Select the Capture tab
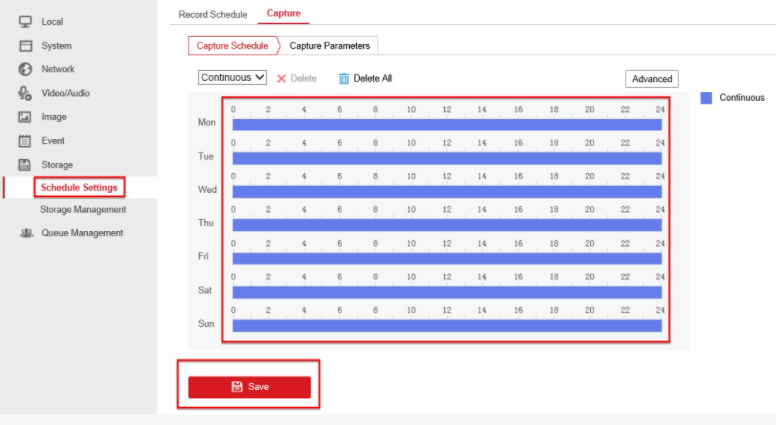Image resolution: width=776 pixels, height=425 pixels. click(283, 13)
